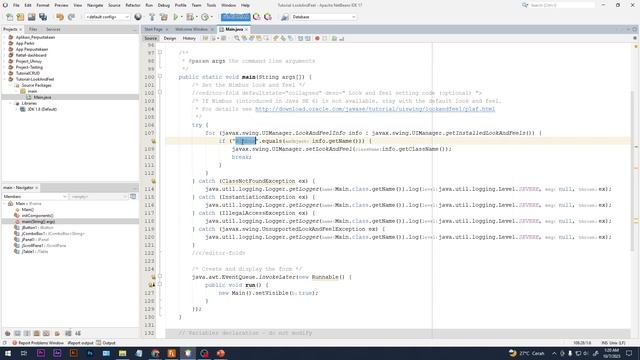Image resolution: width=640 pixels, height=360 pixels.
Task: Open the Members dropdown in the Navigator
Action: 35,196
